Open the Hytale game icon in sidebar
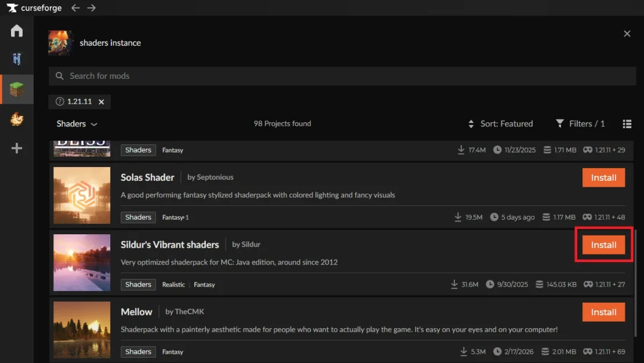Image resolution: width=644 pixels, height=363 pixels. 17,59
